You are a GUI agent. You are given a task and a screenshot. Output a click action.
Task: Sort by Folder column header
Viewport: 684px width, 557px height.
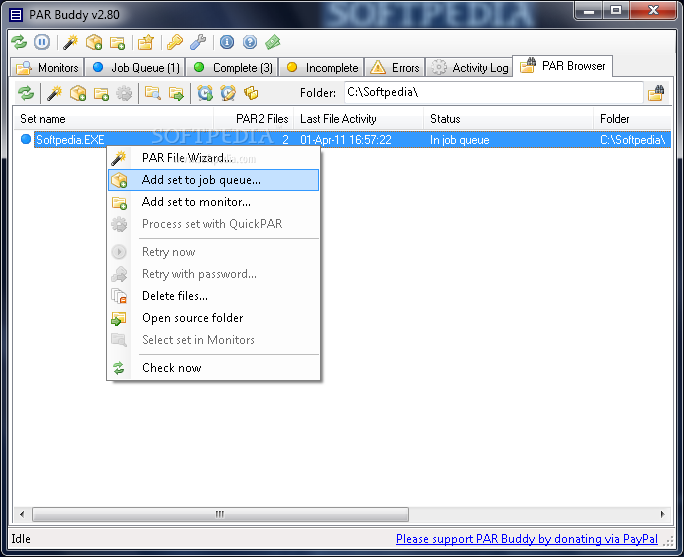pos(633,119)
